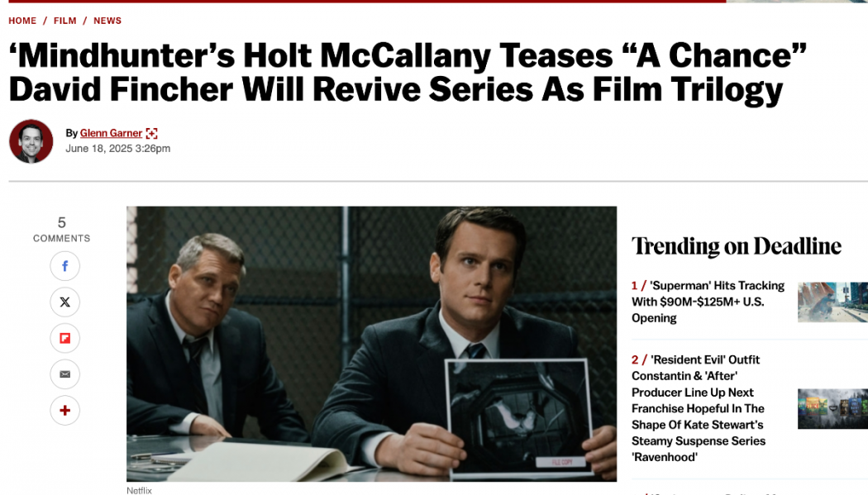Open Glenn Garner author page link
Screen dimensions: 868x495
111,133
